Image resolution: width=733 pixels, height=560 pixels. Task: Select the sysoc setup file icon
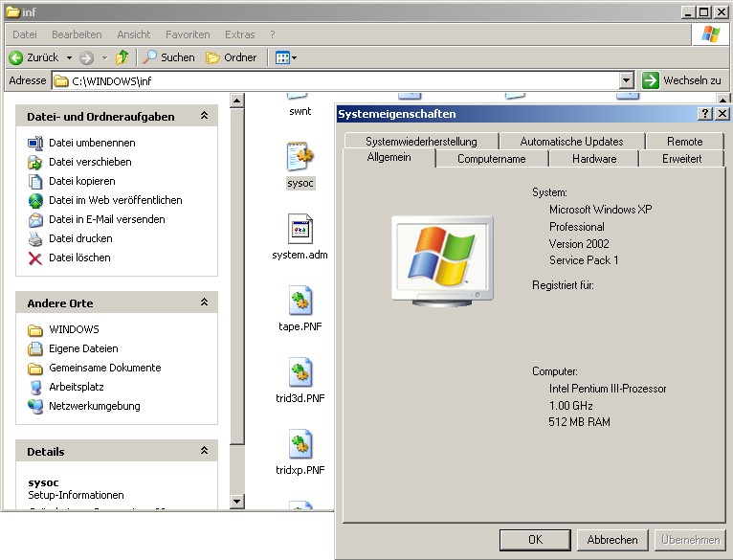coord(300,157)
